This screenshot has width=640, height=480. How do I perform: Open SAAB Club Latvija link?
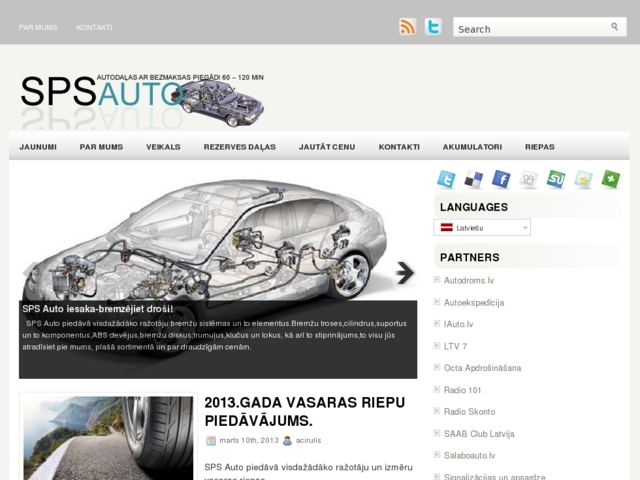click(479, 434)
